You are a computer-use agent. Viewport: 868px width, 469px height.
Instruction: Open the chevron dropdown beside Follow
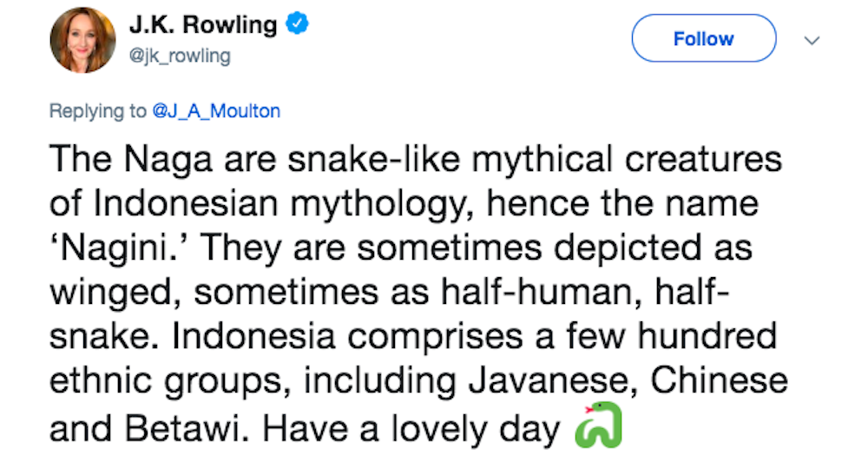point(812,39)
